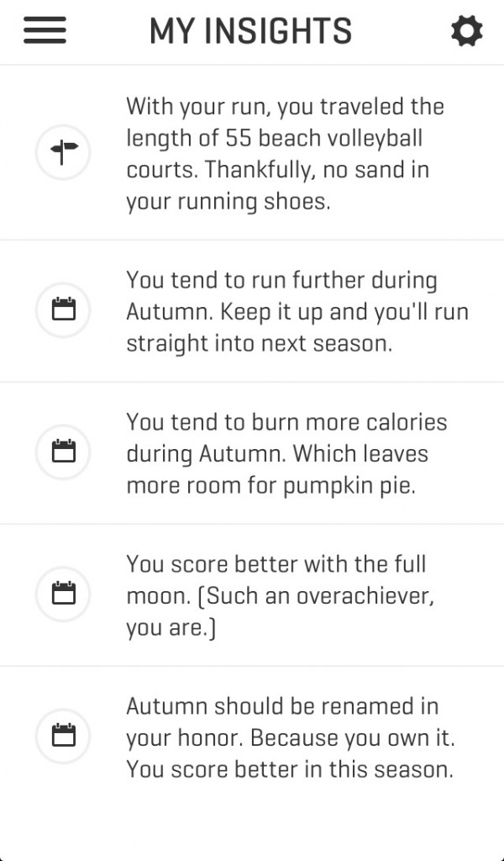
Task: Open settings with the gear icon
Action: (467, 31)
